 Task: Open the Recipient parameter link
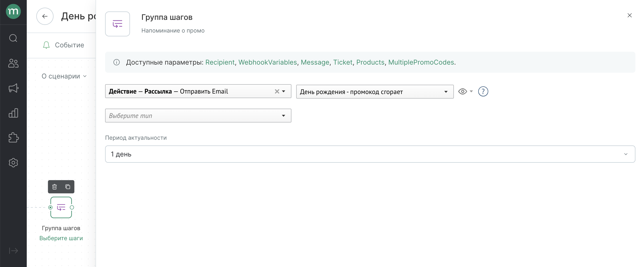(x=220, y=62)
